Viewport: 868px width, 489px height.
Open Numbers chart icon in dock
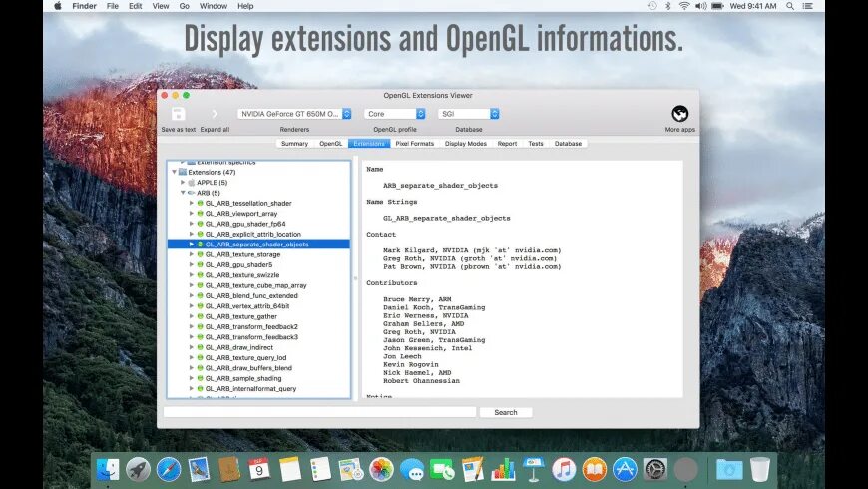503,470
